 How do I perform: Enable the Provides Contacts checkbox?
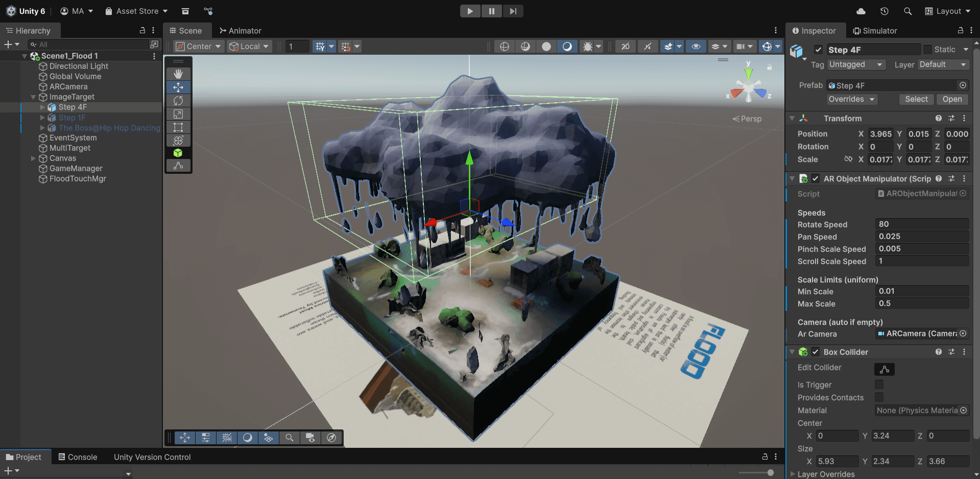pyautogui.click(x=879, y=397)
